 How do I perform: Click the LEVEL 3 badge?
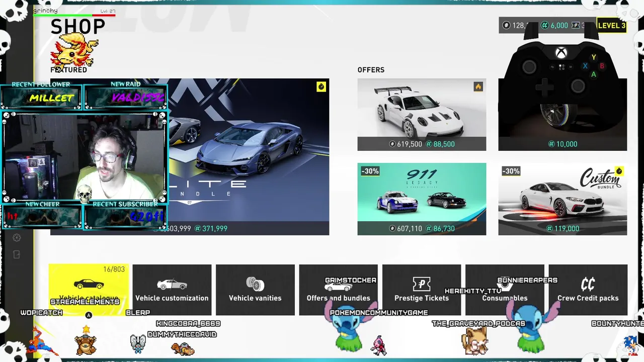pos(611,26)
